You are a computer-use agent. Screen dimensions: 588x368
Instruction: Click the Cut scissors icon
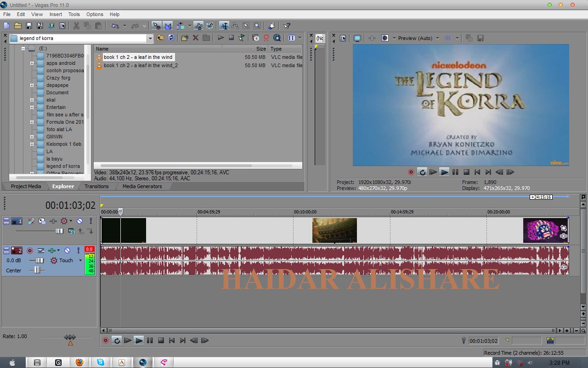coord(76,26)
